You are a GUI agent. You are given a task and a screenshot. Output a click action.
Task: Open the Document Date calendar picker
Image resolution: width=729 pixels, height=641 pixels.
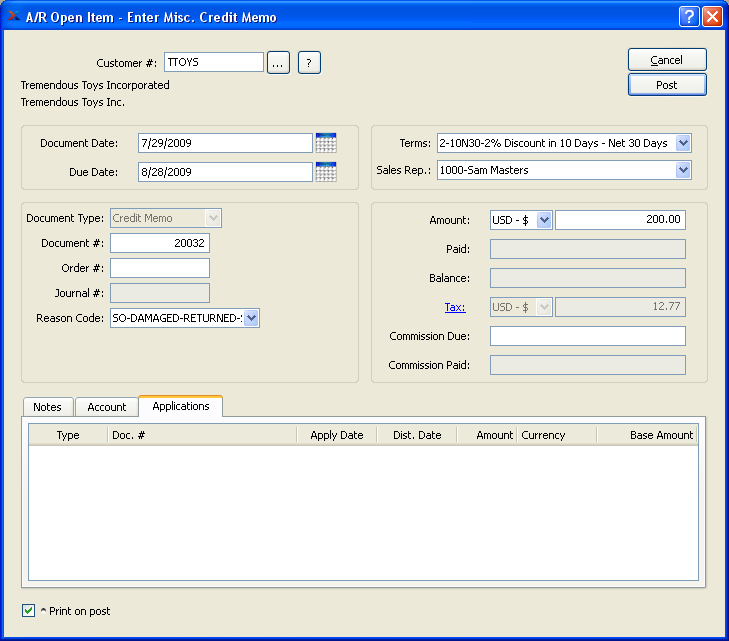(326, 143)
